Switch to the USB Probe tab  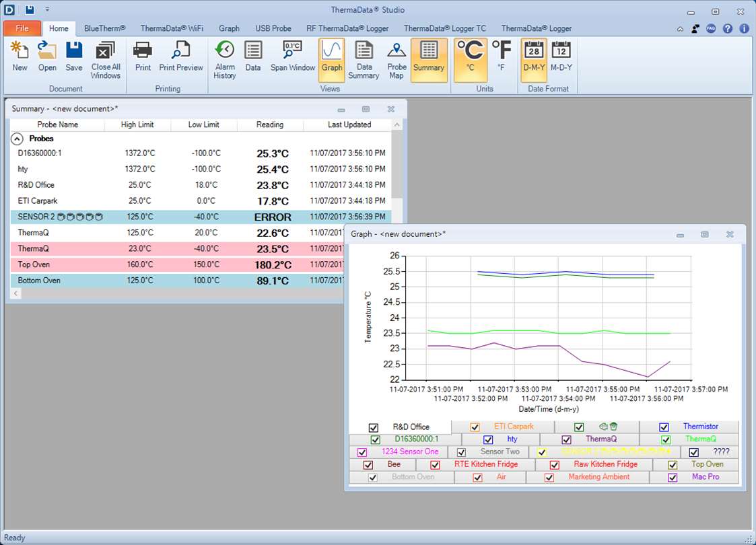[273, 28]
